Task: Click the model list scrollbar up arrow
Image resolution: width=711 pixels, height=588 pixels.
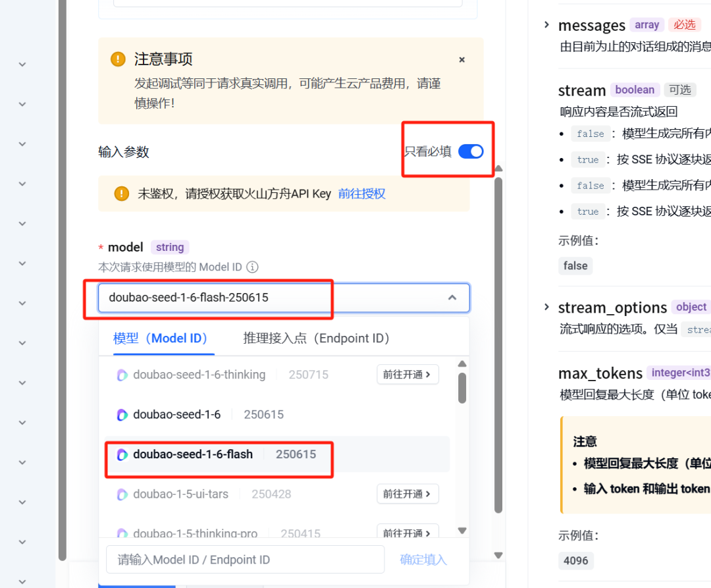Action: pos(462,364)
